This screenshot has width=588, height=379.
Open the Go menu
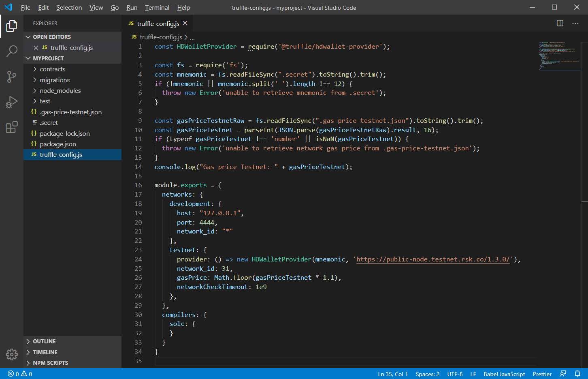click(115, 7)
